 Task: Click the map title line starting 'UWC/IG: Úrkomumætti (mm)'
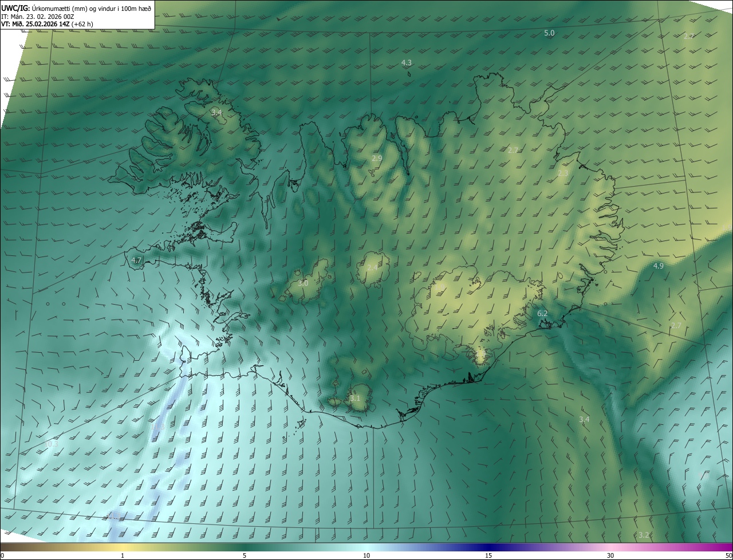(76, 8)
